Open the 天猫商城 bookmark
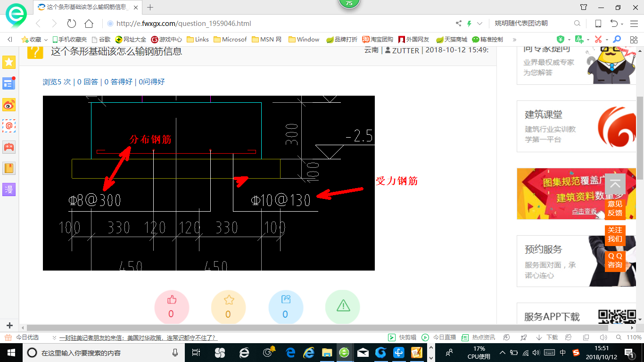 tap(452, 40)
